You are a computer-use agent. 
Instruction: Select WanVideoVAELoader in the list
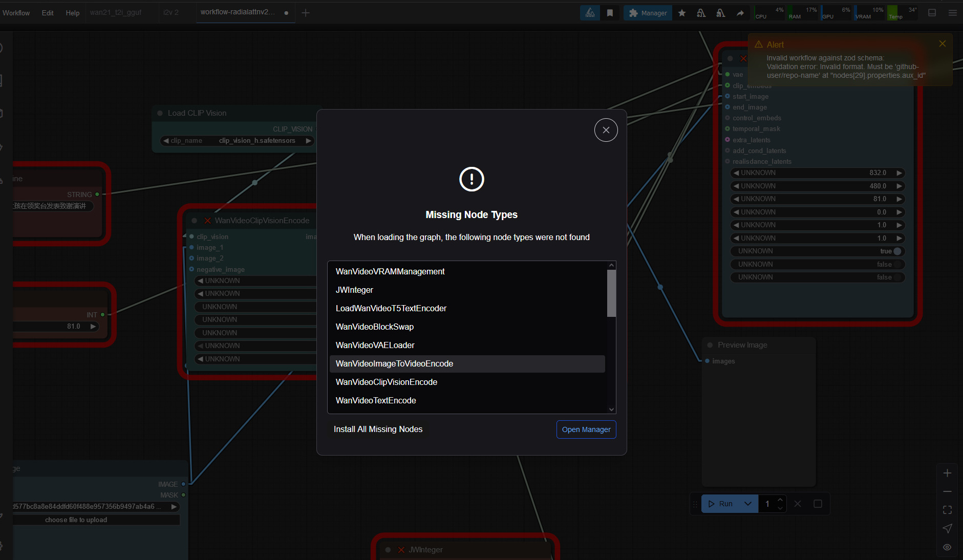click(x=467, y=345)
